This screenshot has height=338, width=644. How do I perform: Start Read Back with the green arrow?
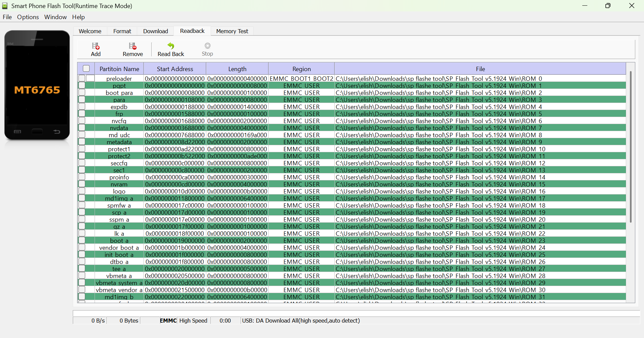pyautogui.click(x=171, y=46)
